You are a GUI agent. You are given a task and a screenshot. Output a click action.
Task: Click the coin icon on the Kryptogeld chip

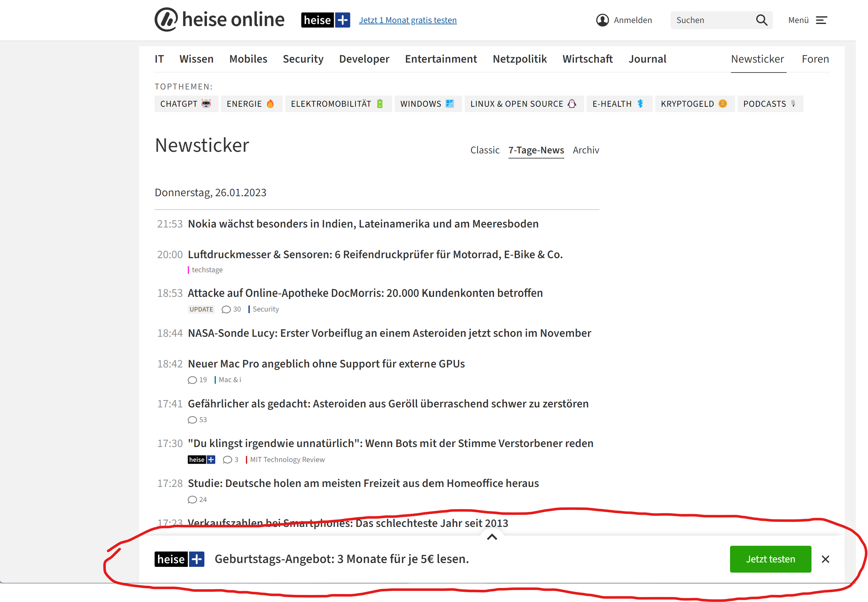point(722,103)
